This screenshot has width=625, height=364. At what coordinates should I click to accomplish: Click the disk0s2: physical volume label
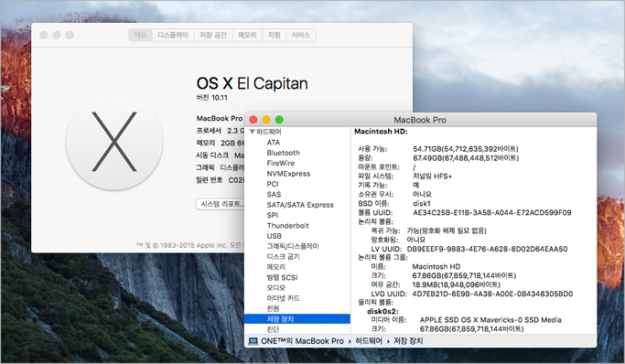383,312
